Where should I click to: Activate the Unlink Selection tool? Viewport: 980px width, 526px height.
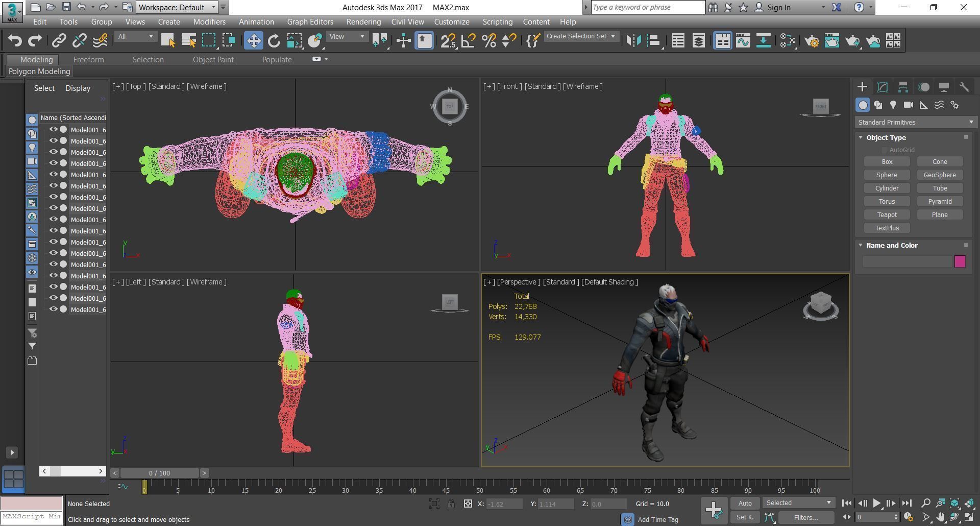(x=80, y=41)
